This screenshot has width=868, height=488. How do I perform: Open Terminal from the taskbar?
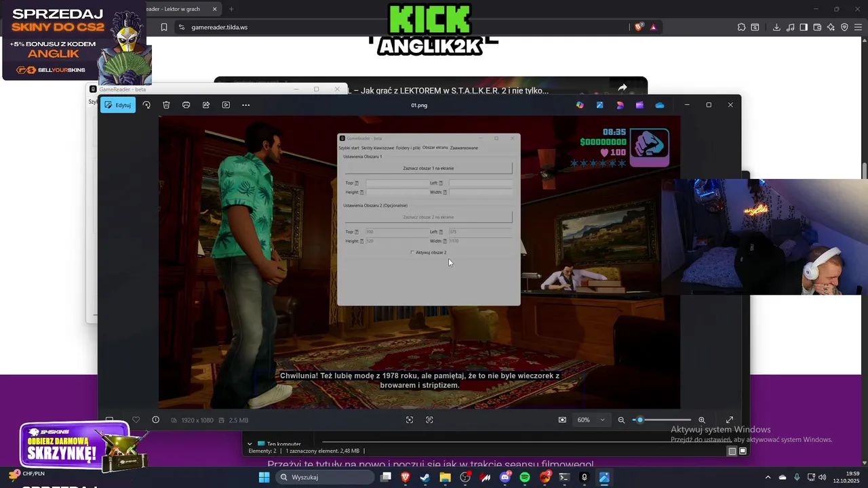click(564, 477)
